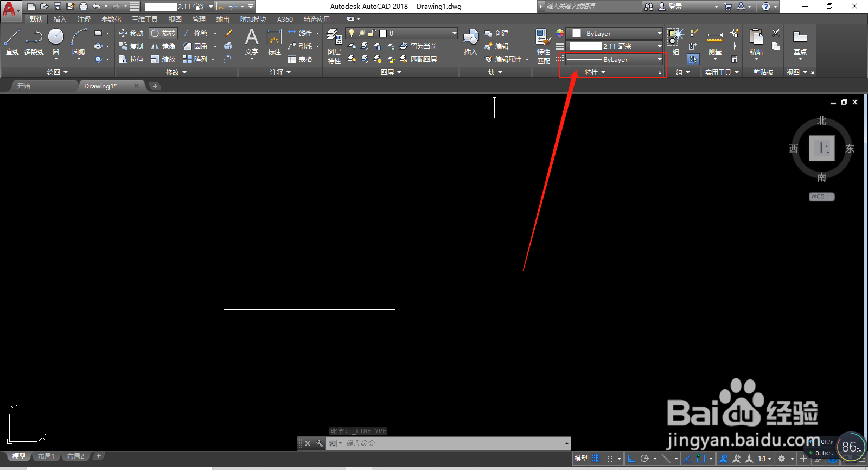
Task: Switch to the 布局1 layout tab
Action: pos(46,456)
